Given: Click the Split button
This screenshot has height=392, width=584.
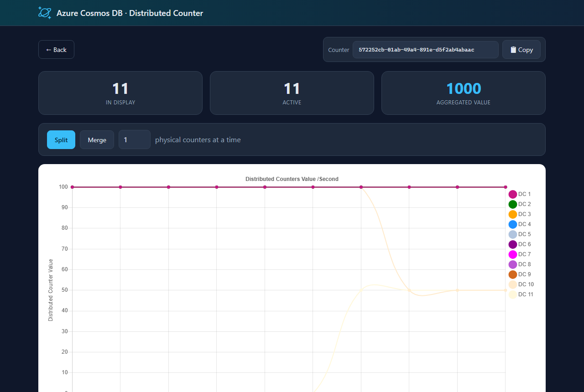Looking at the screenshot, I should (x=61, y=139).
